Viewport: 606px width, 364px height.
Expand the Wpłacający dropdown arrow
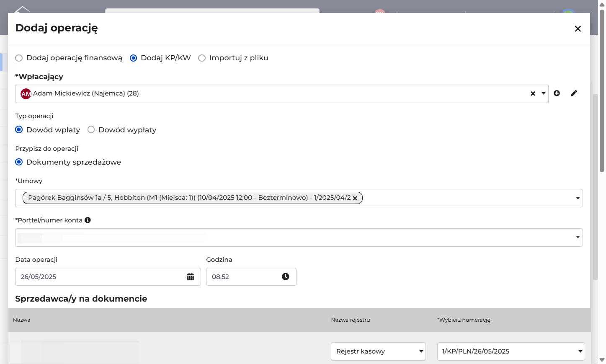tap(544, 93)
